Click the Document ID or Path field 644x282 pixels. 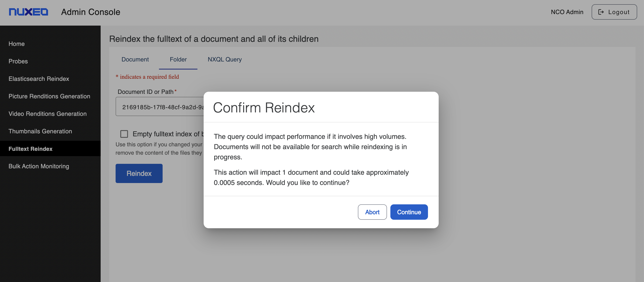click(160, 107)
